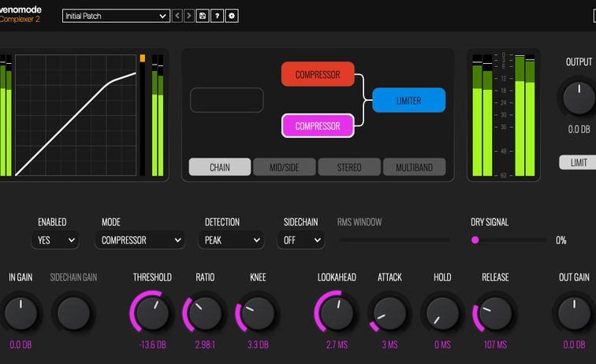The height and width of the screenshot is (364, 596).
Task: Open the Mode Compressor dropdown
Action: (140, 240)
